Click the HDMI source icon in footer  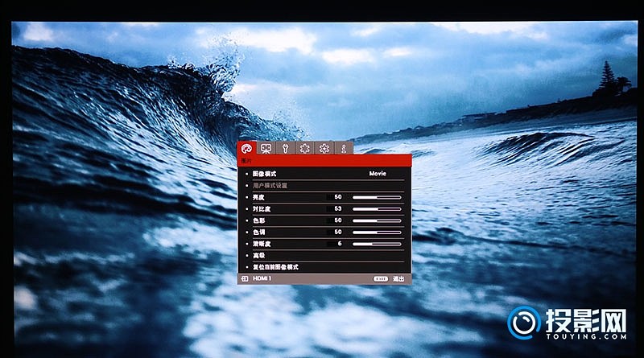(x=245, y=279)
